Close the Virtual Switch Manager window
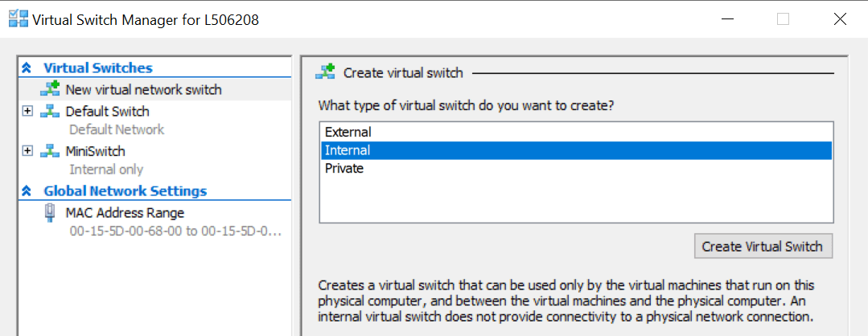Image resolution: width=868 pixels, height=336 pixels. [x=840, y=19]
